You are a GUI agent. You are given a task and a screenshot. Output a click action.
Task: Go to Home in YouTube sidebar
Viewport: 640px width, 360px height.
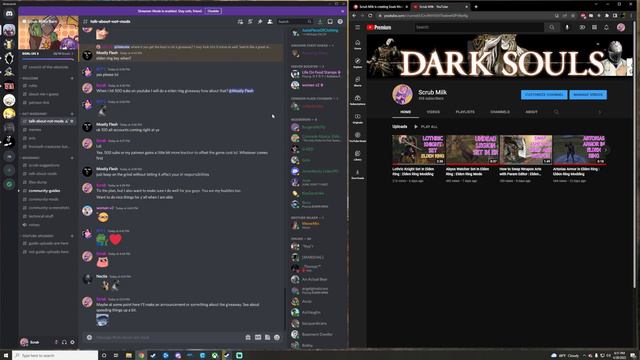click(358, 44)
